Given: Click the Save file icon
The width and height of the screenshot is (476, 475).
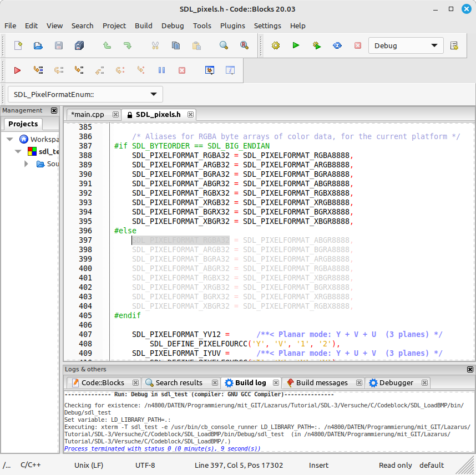Looking at the screenshot, I should click(59, 45).
